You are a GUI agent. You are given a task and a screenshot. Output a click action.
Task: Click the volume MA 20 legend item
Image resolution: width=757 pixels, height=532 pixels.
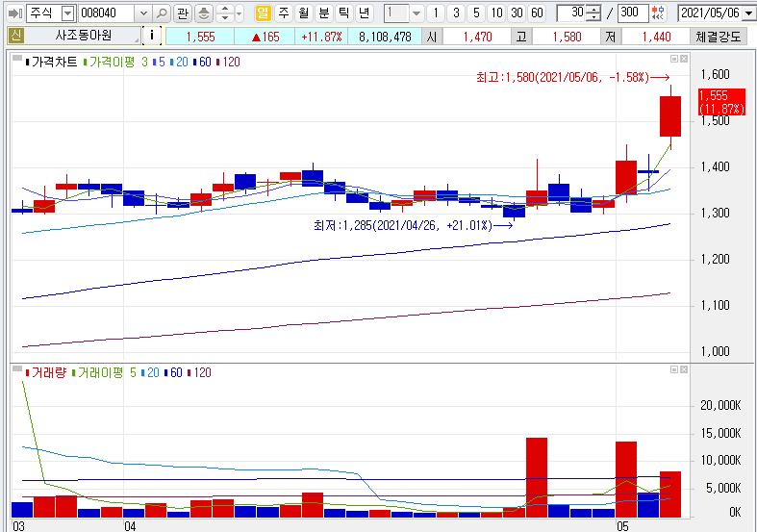(150, 372)
